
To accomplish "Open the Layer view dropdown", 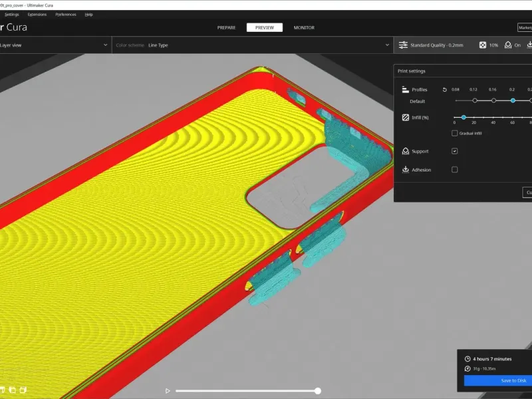I will (55, 45).
